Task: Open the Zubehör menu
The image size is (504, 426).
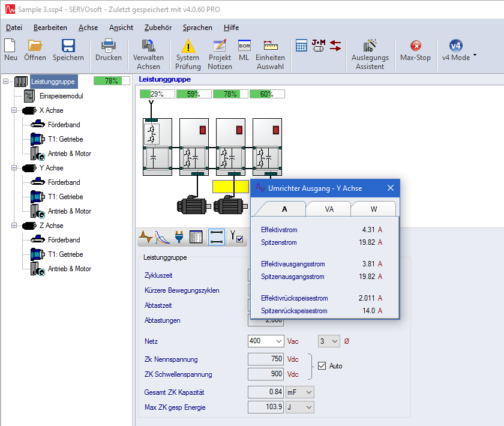Action: [x=158, y=28]
